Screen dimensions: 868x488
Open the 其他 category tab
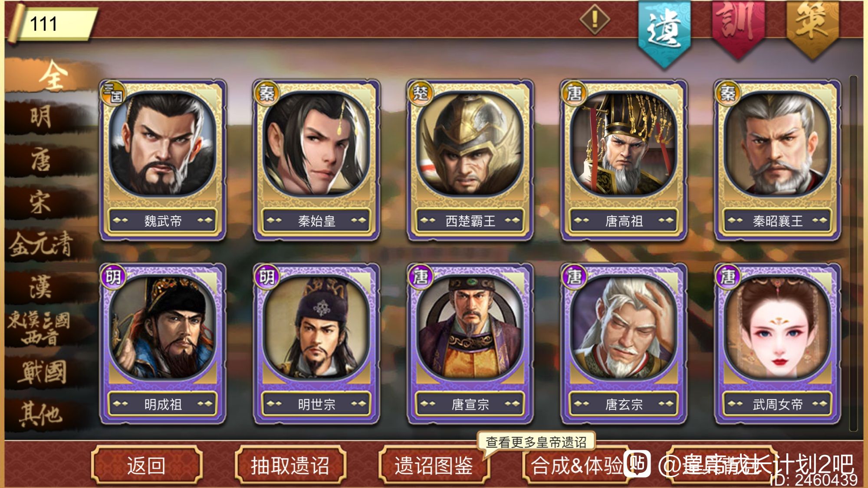(41, 414)
